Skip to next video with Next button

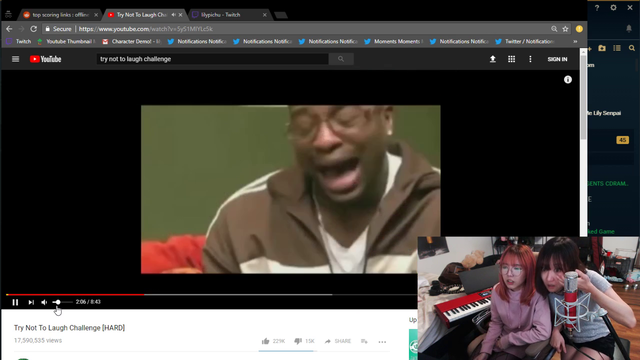pyautogui.click(x=31, y=302)
